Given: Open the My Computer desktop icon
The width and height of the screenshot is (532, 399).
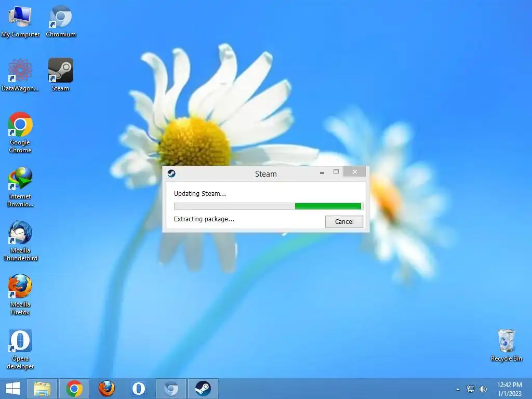Looking at the screenshot, I should pyautogui.click(x=20, y=21).
